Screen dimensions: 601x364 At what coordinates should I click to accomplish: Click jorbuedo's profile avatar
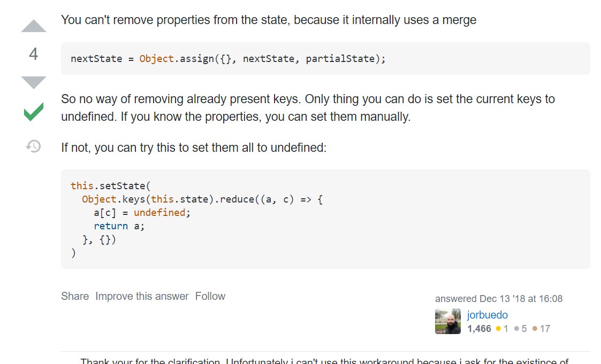(447, 321)
